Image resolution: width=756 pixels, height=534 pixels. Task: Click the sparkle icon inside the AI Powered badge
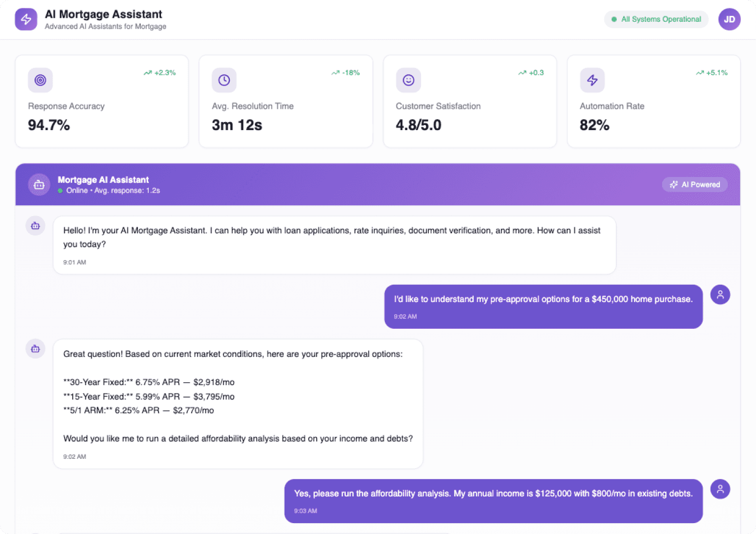[673, 184]
